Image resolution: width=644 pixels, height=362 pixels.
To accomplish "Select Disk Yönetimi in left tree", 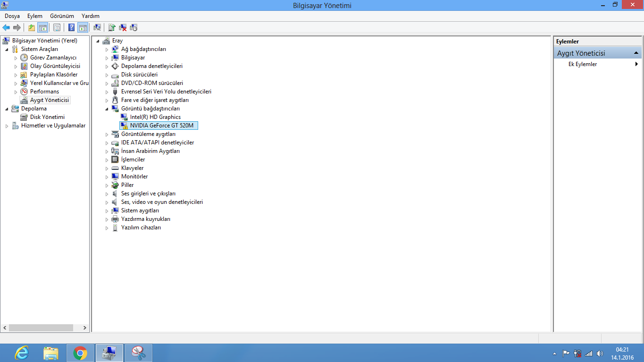I will pyautogui.click(x=47, y=117).
